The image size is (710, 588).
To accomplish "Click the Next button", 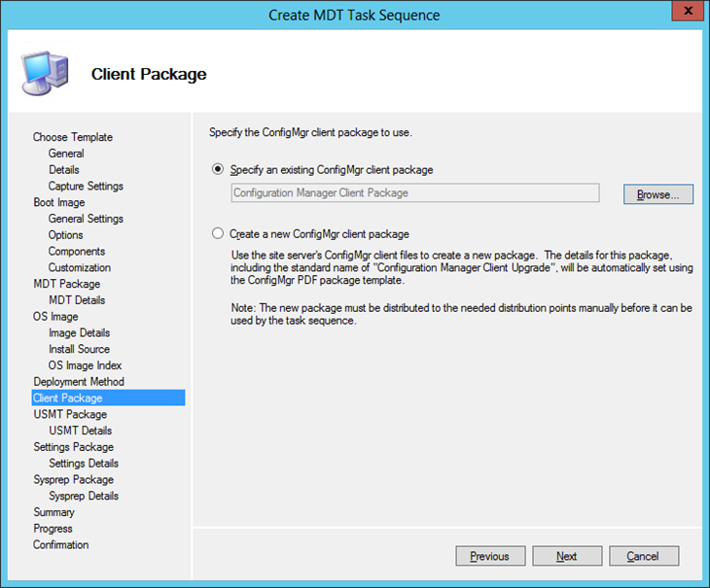I will [566, 556].
